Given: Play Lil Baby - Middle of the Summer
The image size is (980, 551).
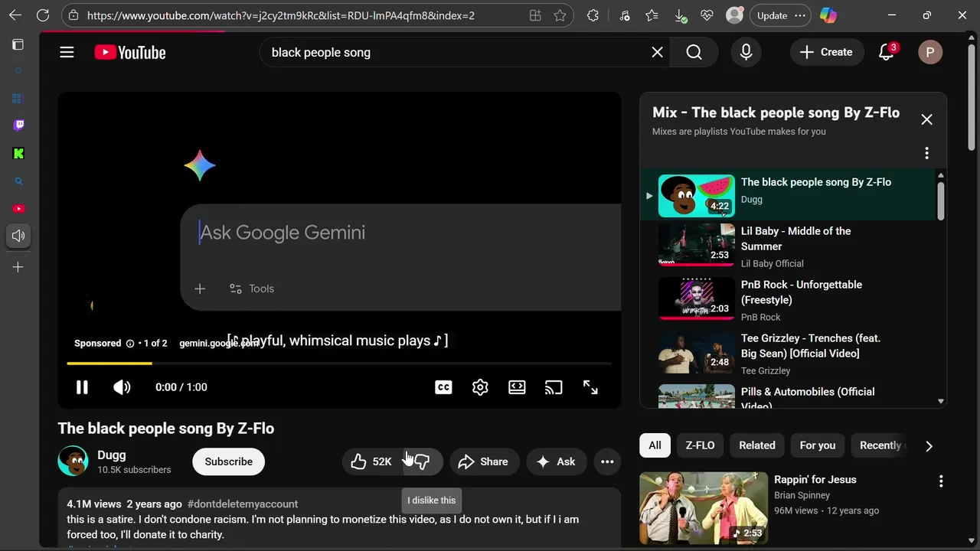Looking at the screenshot, I should (x=789, y=246).
